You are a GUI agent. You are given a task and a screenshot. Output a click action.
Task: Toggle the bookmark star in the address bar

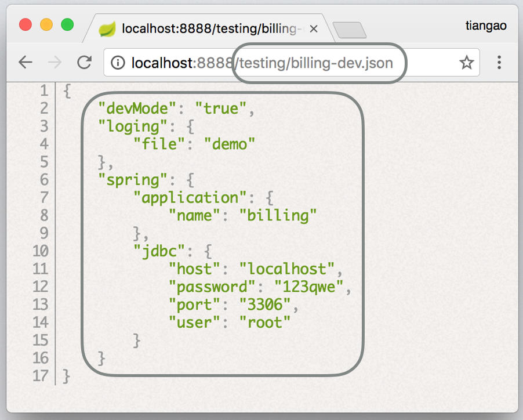click(x=467, y=63)
